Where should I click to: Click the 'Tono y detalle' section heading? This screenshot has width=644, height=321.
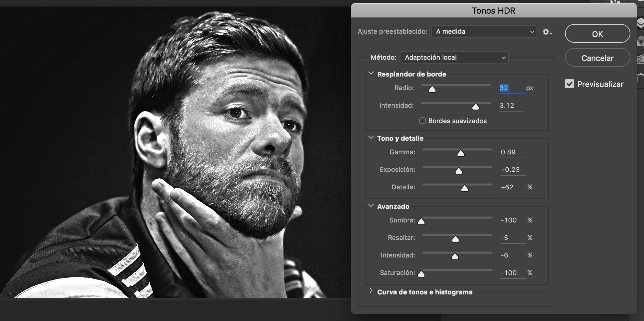click(x=400, y=138)
